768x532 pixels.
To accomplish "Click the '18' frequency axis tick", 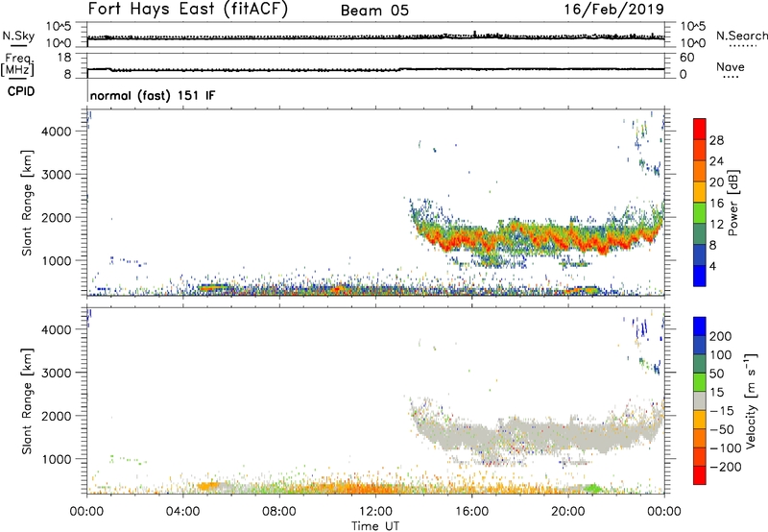I will [64, 57].
